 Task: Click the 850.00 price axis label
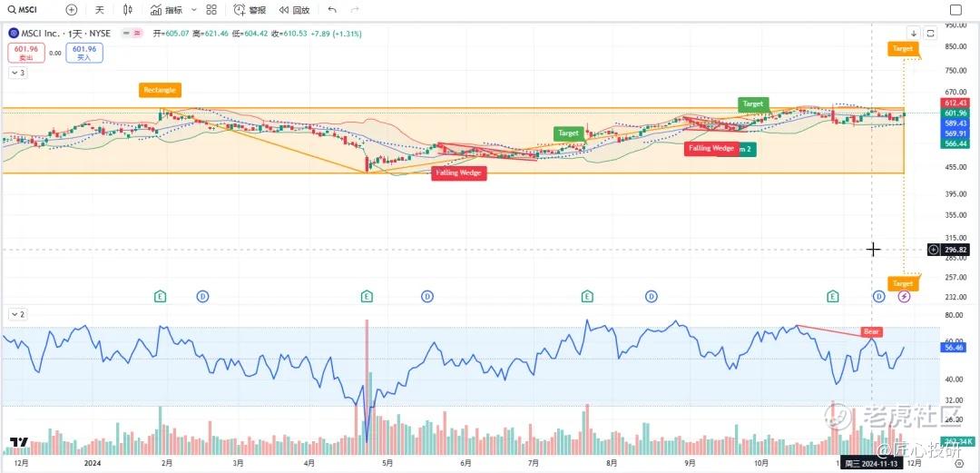click(x=955, y=46)
